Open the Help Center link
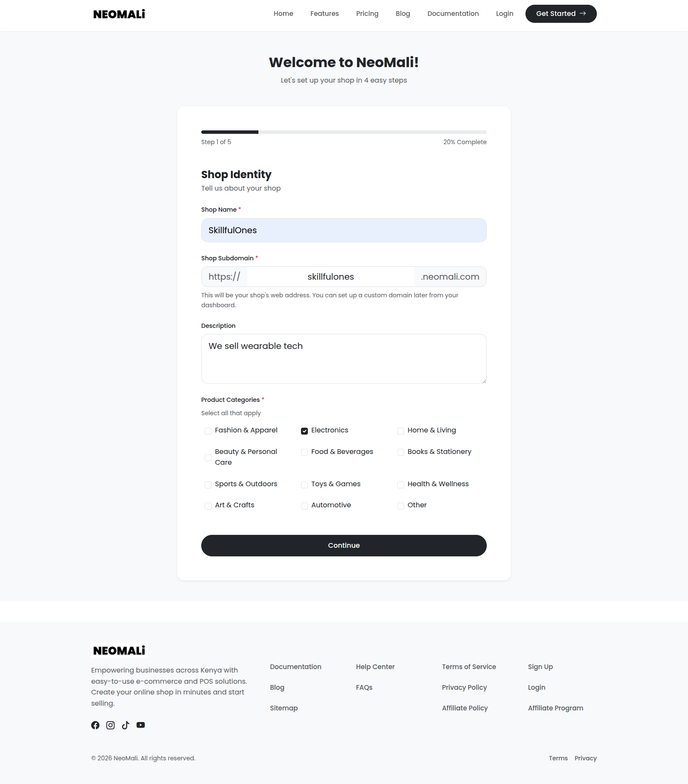 coord(375,667)
